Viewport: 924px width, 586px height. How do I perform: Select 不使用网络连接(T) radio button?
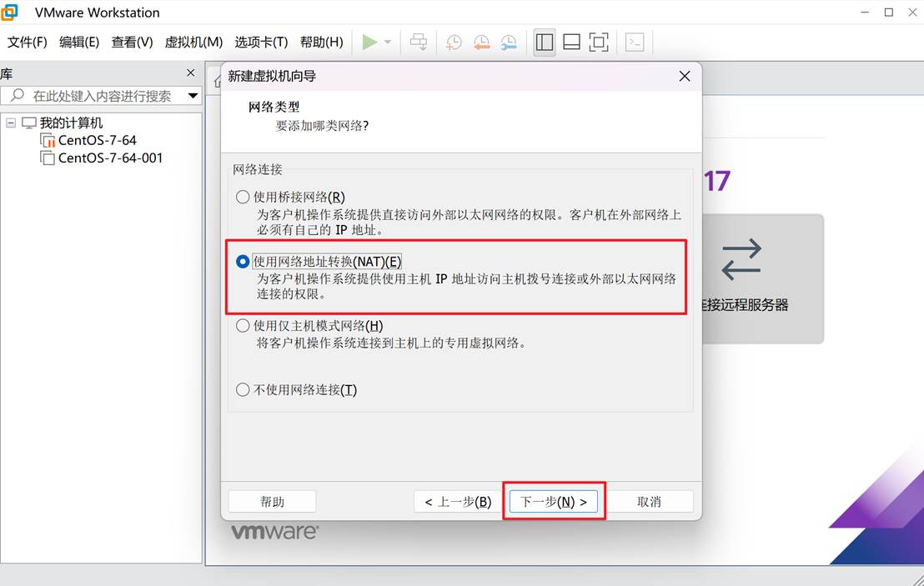242,390
